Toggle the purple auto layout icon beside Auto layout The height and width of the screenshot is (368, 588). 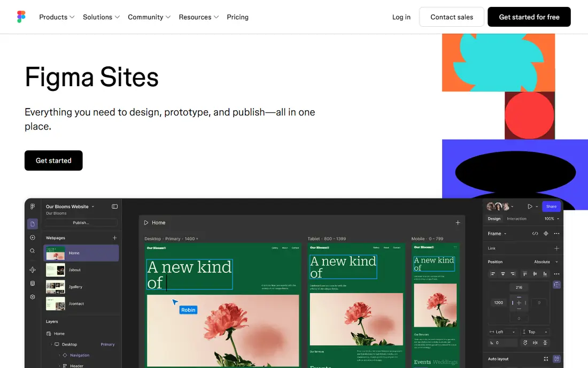(x=557, y=359)
